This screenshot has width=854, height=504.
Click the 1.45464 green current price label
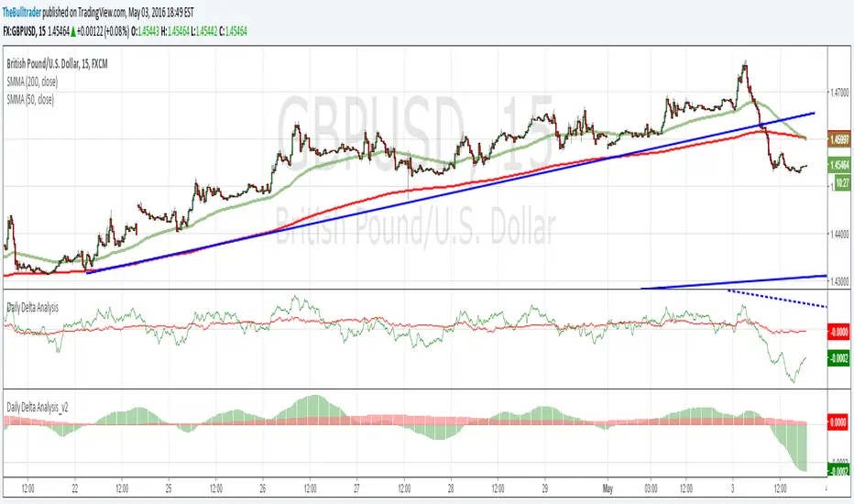pyautogui.click(x=838, y=165)
